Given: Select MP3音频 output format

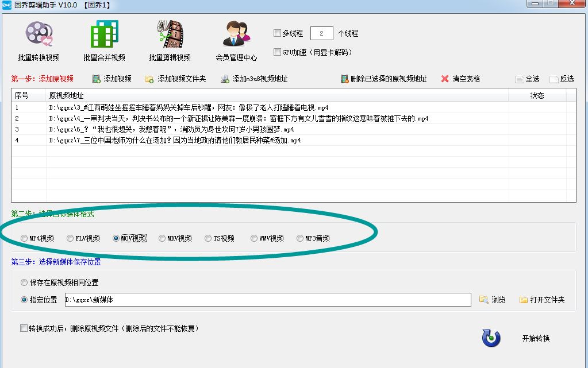Looking at the screenshot, I should 300,238.
